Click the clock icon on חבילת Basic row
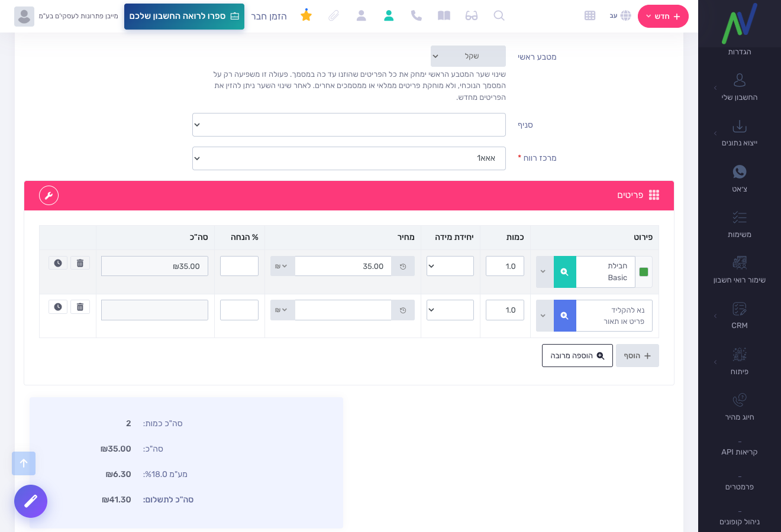Screen dimensions: 781x532 [x=58, y=263]
